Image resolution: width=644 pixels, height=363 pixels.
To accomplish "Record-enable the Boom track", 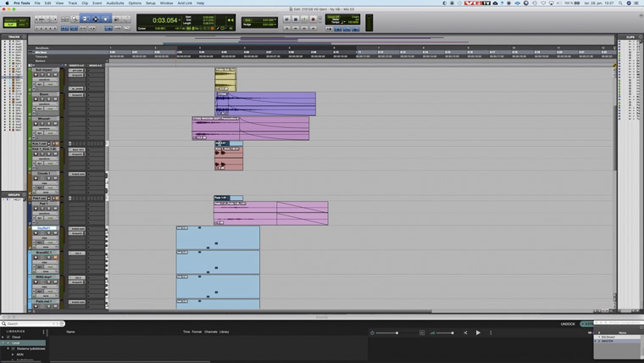I will 36,99.
